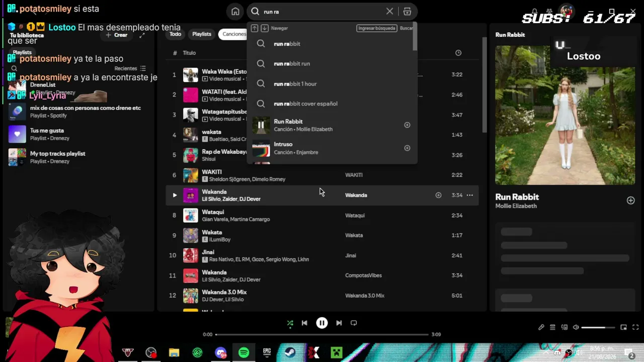
Task: Click the 'Título' column header
Action: tap(189, 53)
